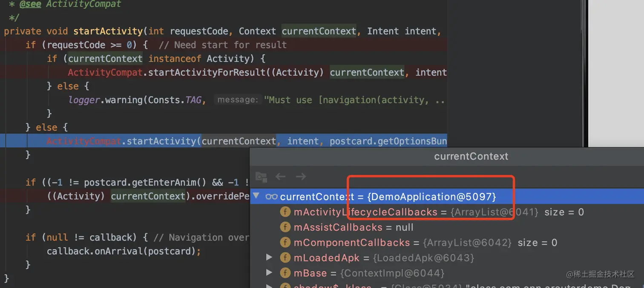
Task: Click '@see ActivityCompat' Javadoc reference
Action: coord(70,4)
